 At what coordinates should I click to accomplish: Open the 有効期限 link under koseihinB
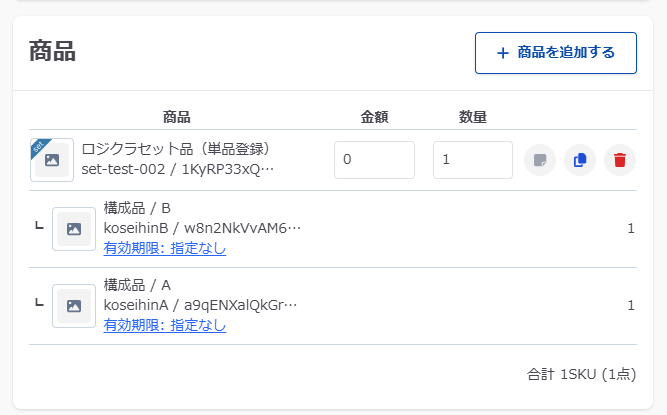(165, 248)
